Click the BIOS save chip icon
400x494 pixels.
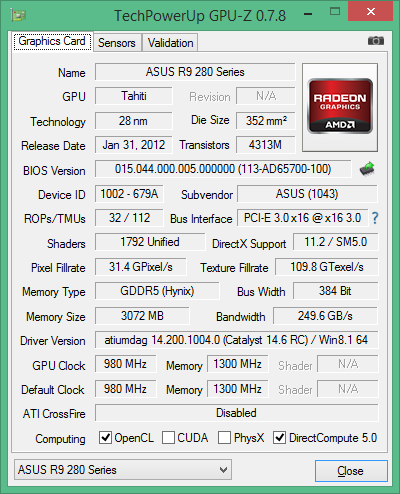click(x=367, y=169)
